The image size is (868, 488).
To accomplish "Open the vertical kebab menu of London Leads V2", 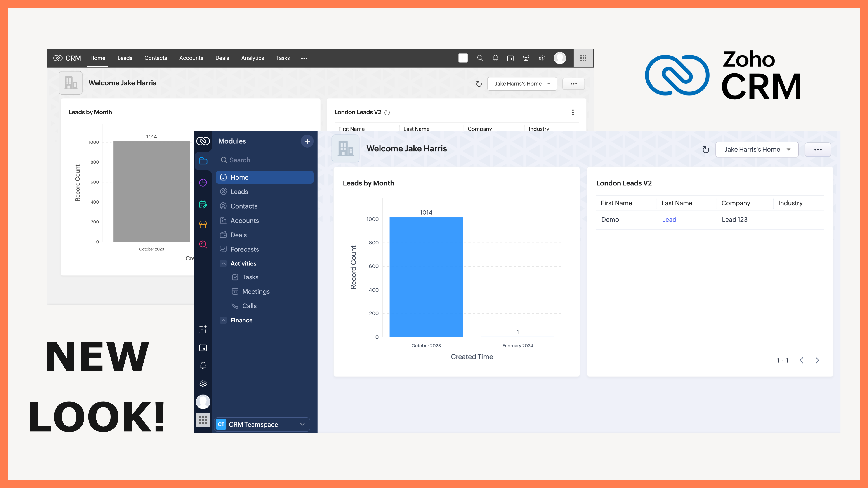I will coord(573,112).
